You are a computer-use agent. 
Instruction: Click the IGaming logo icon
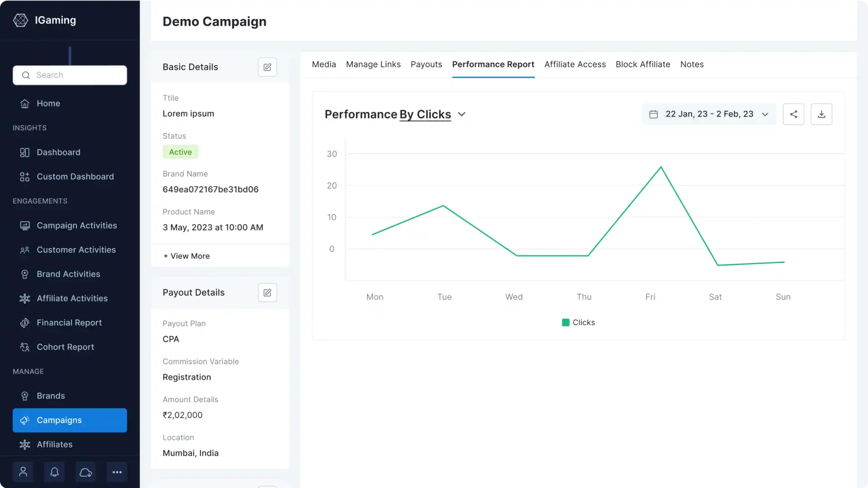tap(20, 20)
